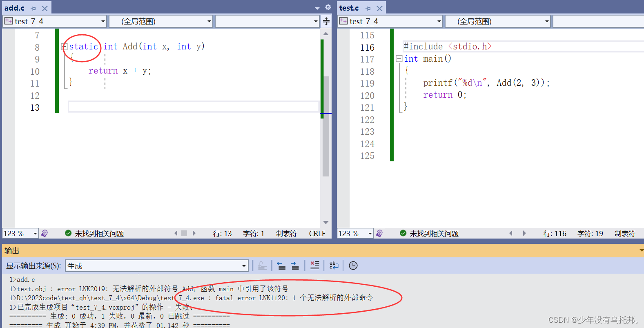Viewport: 644px width, 328px height.
Task: Open test.c project dropdown test_7_4
Action: point(391,21)
